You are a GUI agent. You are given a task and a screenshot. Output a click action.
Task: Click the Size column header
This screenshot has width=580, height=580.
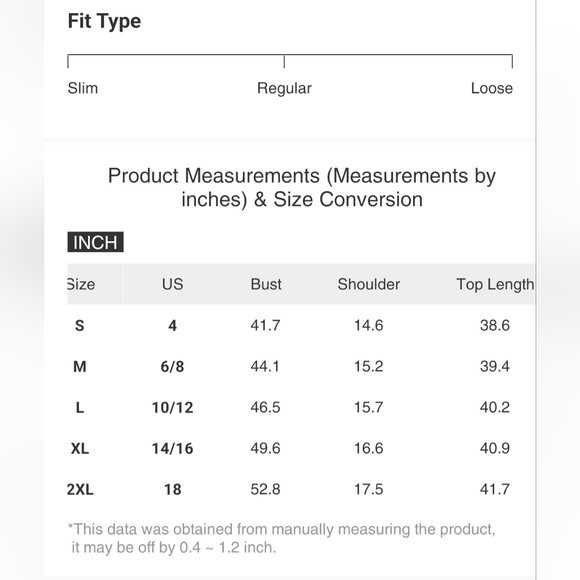pyautogui.click(x=81, y=284)
